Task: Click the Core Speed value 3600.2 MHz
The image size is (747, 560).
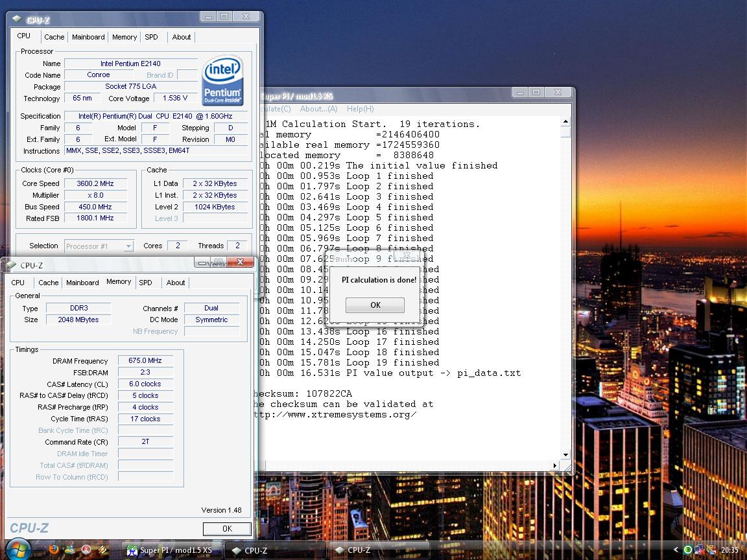Action: [95, 184]
